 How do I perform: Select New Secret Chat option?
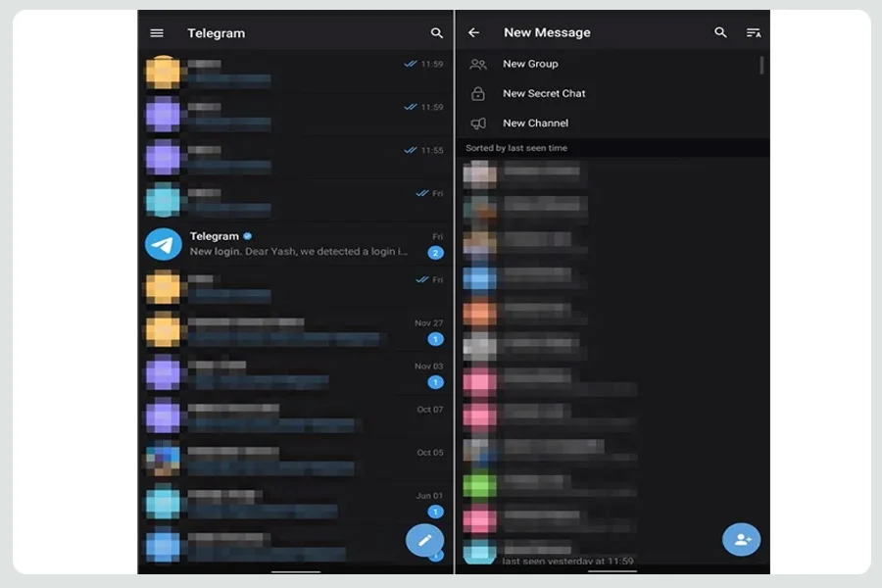pos(612,93)
